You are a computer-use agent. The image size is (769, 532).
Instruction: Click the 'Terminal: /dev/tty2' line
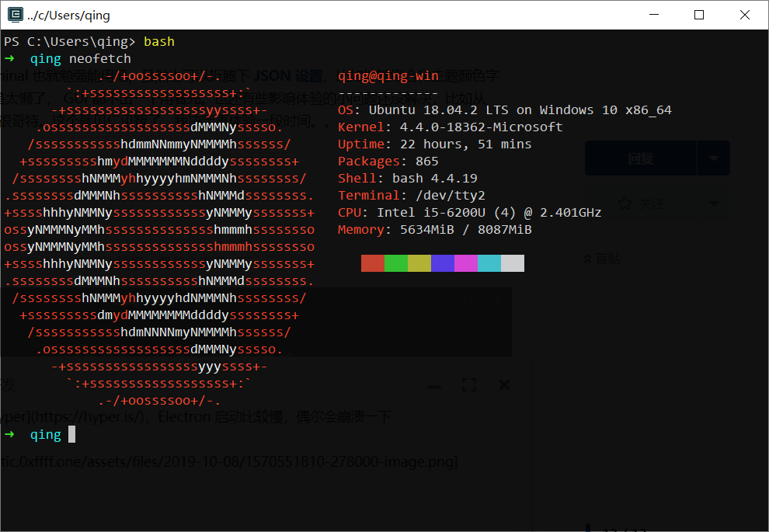412,196
